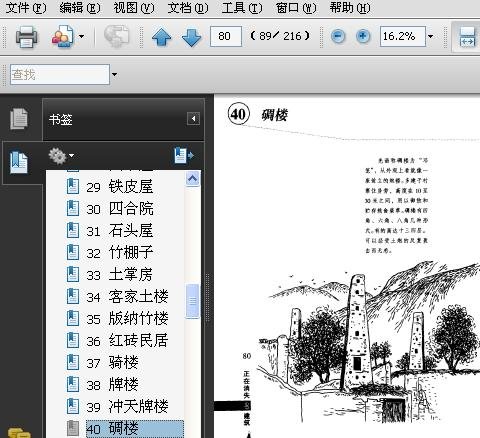This screenshot has width=480, height=438.
Task: Select bookmark 33 土掌房
Action: click(120, 275)
